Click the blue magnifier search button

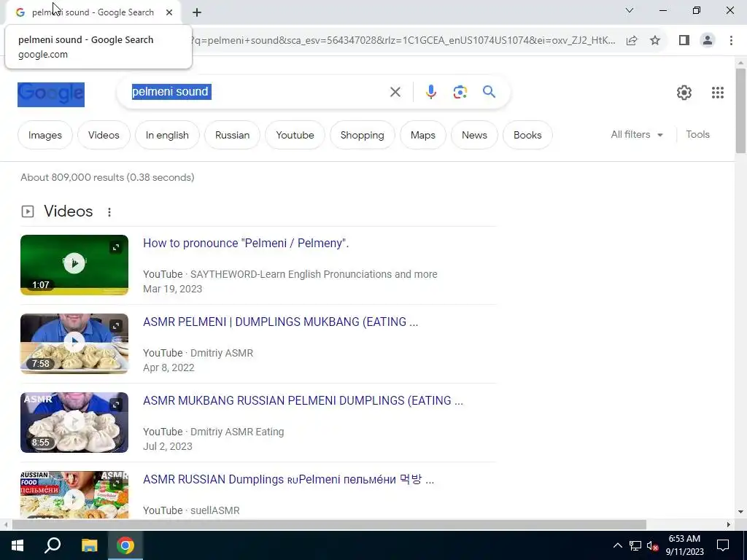tap(489, 91)
